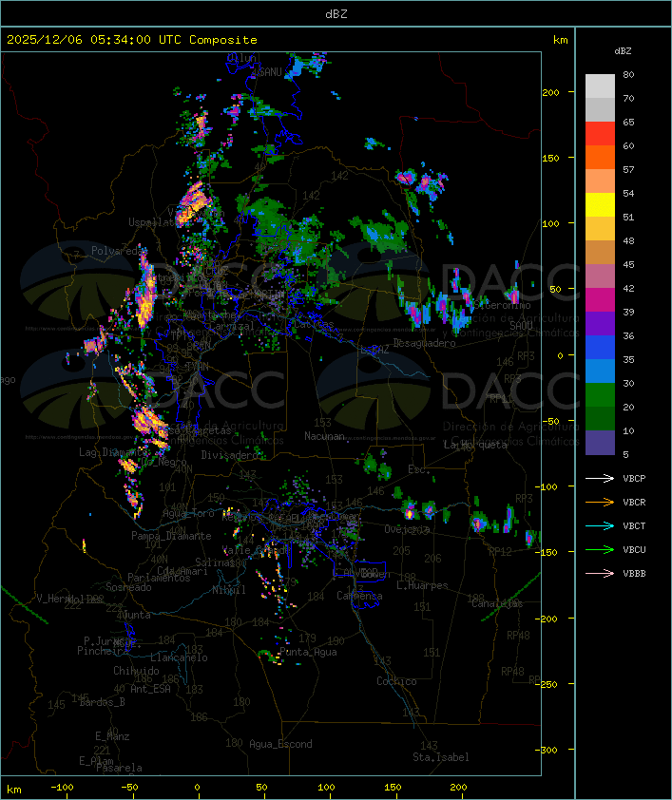Screen dimensions: 672x800
Task: Click the S.Geronimo map label
Action: [503, 305]
